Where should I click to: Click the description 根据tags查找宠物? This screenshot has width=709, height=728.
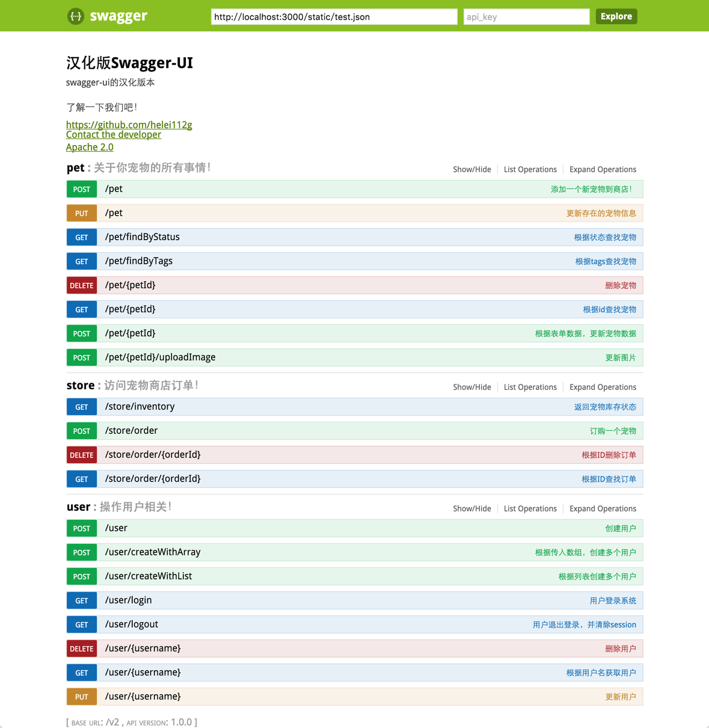606,261
